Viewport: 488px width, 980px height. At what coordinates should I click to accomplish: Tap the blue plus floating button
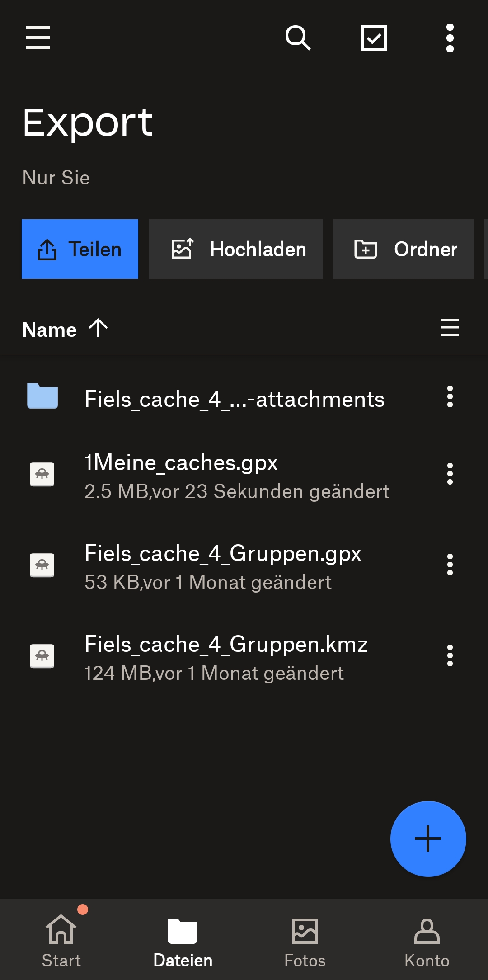[428, 839]
